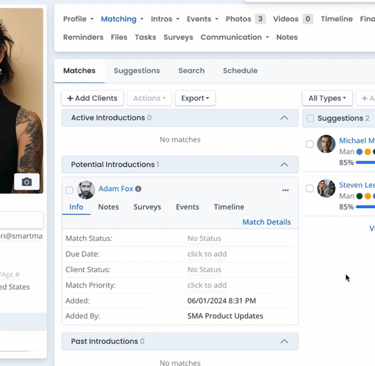Image resolution: width=375 pixels, height=366 pixels.
Task: Open the Intros dropdown menu
Action: (x=165, y=19)
